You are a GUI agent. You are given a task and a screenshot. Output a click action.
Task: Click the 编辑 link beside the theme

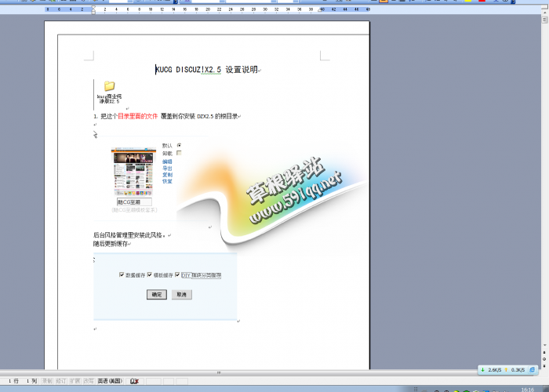tap(167, 162)
